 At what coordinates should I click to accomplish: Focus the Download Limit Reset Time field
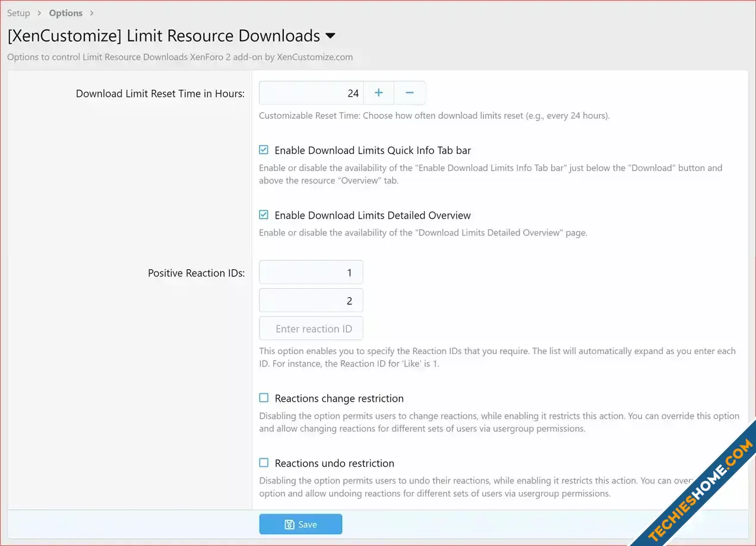coord(311,93)
